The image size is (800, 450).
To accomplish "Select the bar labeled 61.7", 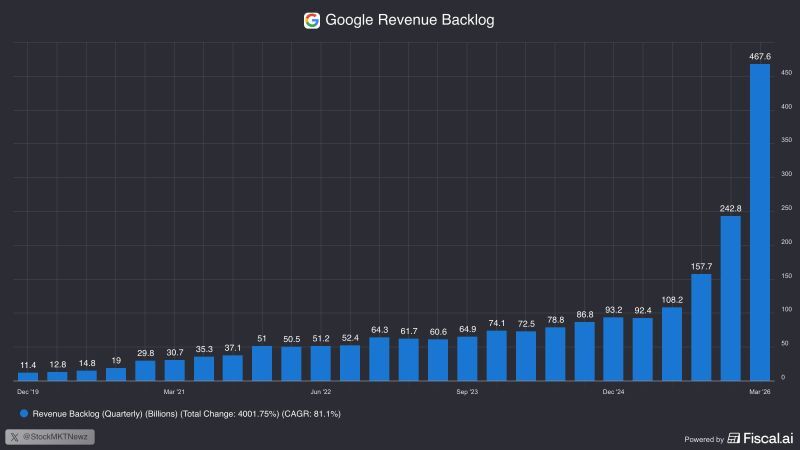I will click(409, 360).
